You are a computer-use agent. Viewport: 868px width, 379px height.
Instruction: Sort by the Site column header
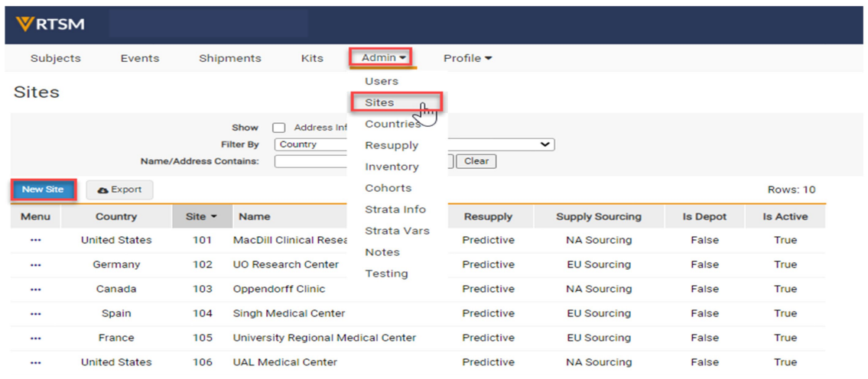[x=201, y=216]
